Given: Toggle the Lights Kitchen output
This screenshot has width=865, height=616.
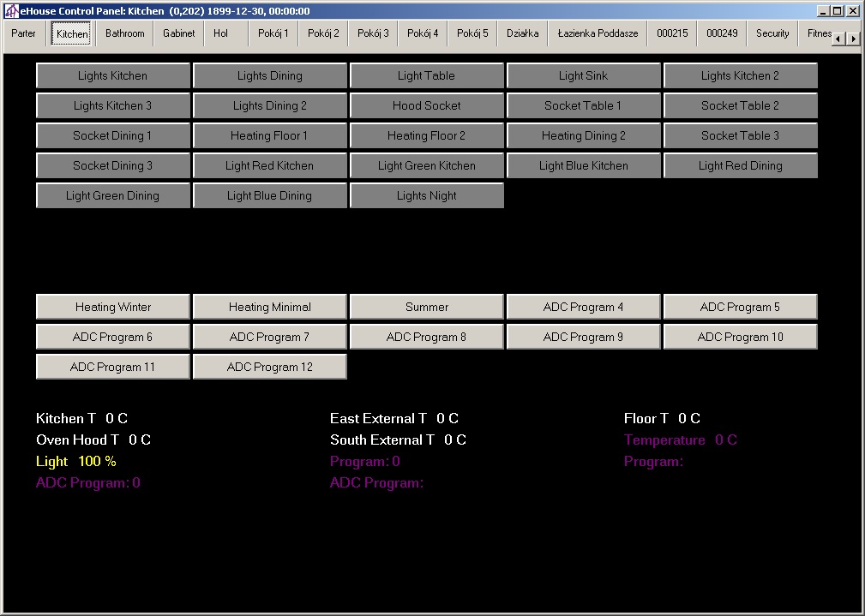Looking at the screenshot, I should coord(112,75).
